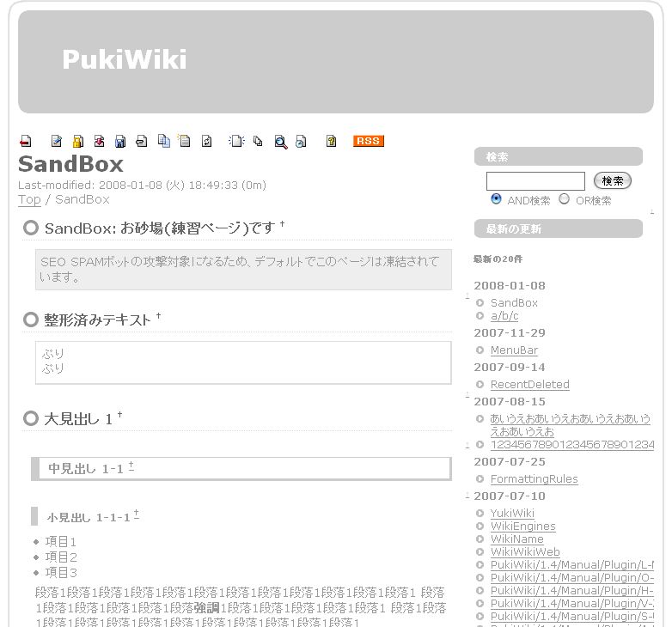Click the Edit page pencil icon
The height and width of the screenshot is (627, 672).
(57, 142)
